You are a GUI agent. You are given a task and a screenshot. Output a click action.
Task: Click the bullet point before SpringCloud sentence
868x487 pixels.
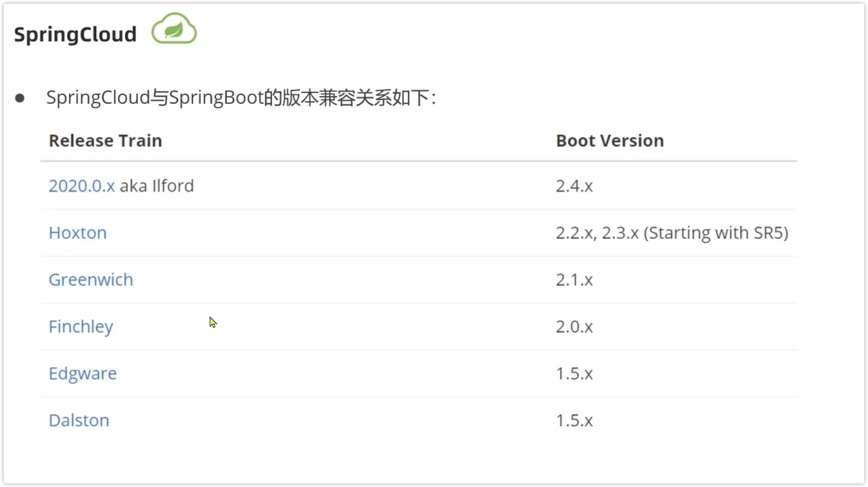coord(20,98)
